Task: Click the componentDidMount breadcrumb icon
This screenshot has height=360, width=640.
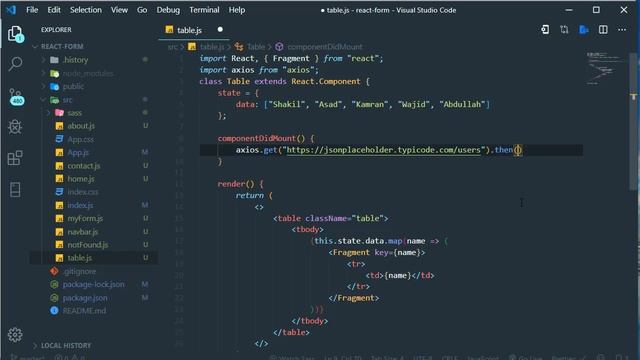Action: 279,47
